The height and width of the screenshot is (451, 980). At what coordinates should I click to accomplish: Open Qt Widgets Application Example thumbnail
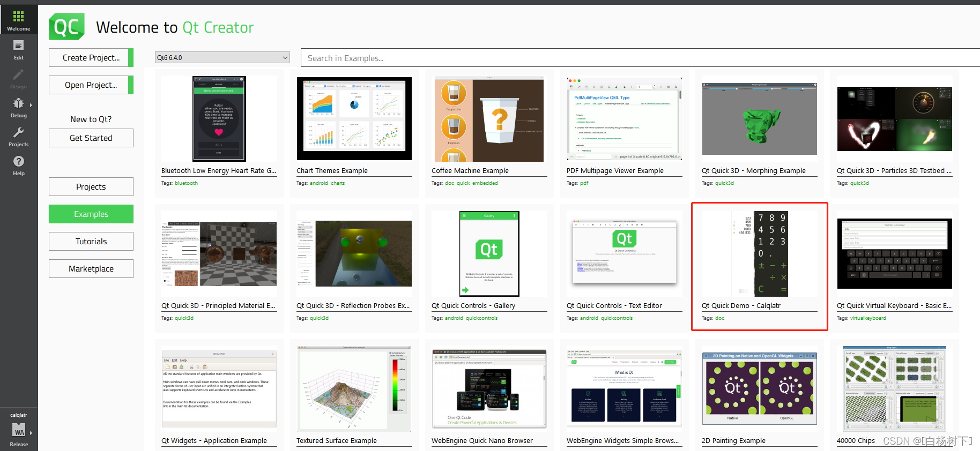pos(219,389)
